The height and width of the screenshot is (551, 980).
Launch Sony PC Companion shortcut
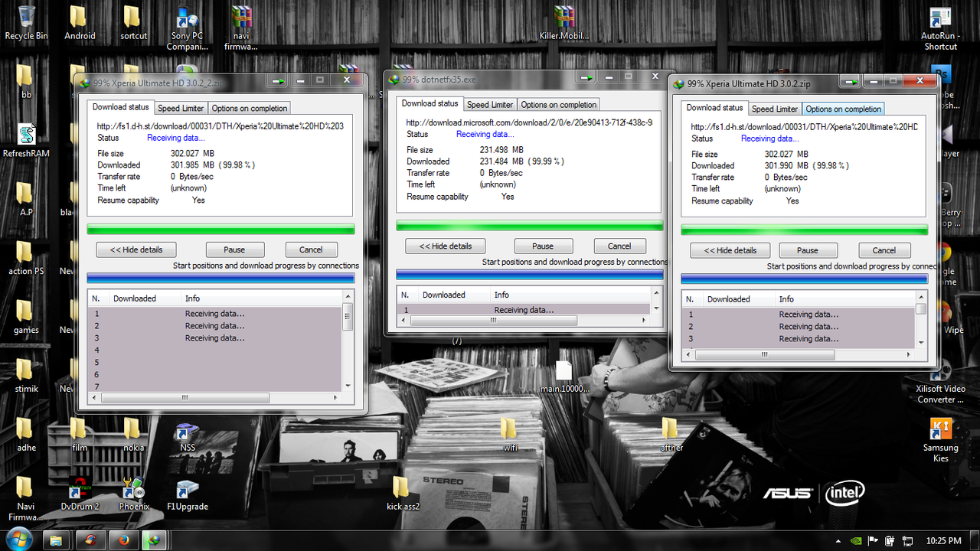187,28
